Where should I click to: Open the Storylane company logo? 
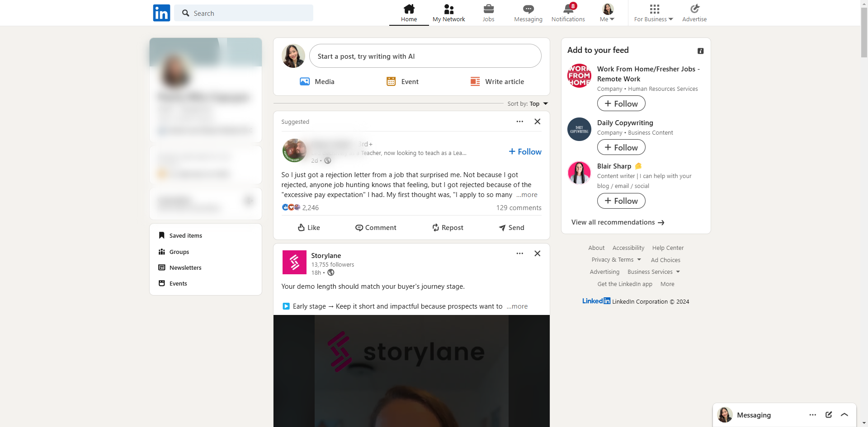pyautogui.click(x=294, y=262)
